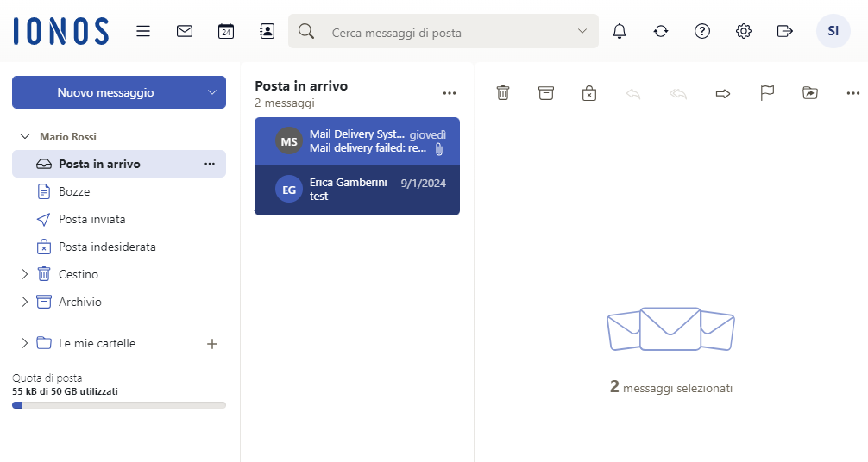Collapse the Mario Rossi account tree
Viewport: 868px width, 462px height.
coord(25,136)
